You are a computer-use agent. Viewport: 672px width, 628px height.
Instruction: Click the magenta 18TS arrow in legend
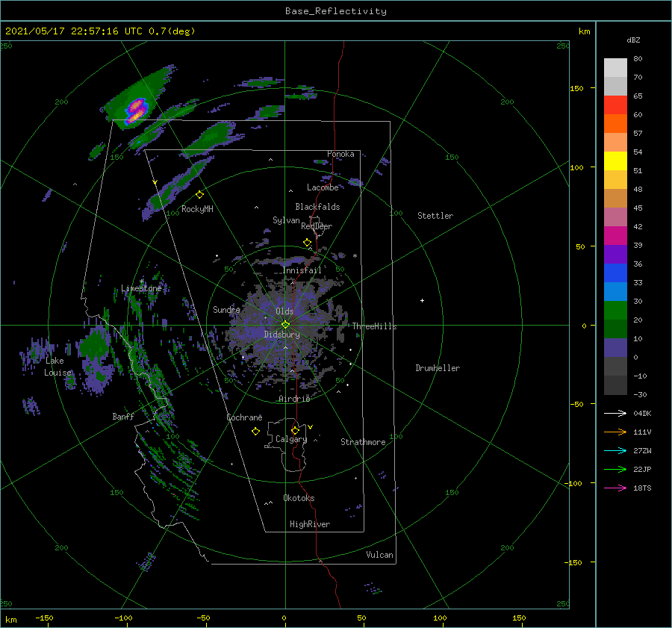(615, 488)
